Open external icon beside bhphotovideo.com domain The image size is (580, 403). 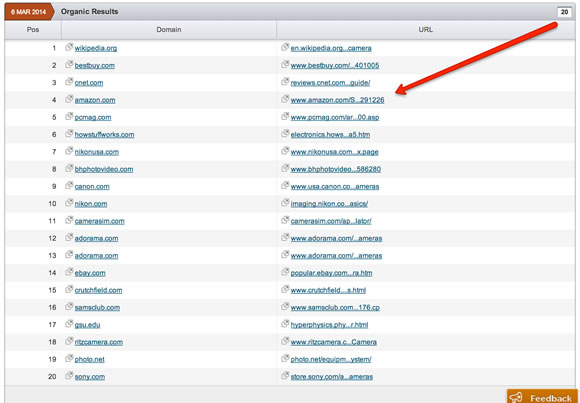69,168
